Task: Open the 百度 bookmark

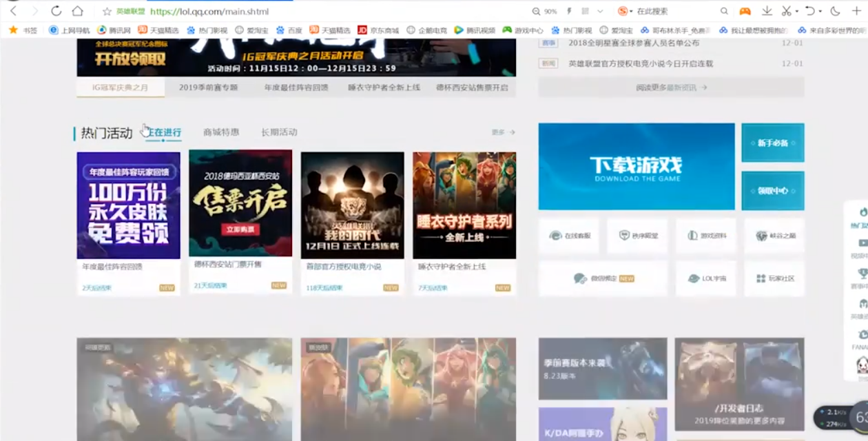Action: coord(289,30)
